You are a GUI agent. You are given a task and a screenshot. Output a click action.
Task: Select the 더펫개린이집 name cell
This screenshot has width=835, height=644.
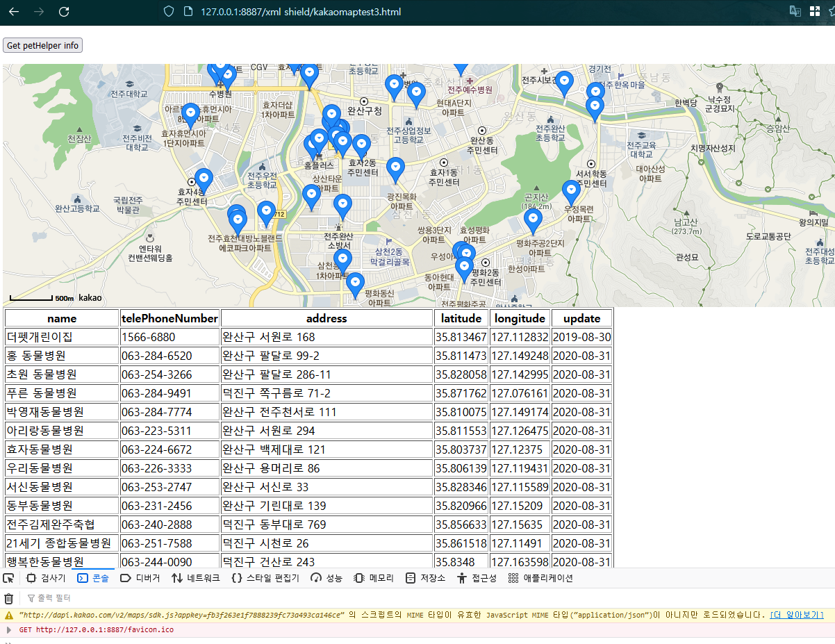[x=62, y=337]
